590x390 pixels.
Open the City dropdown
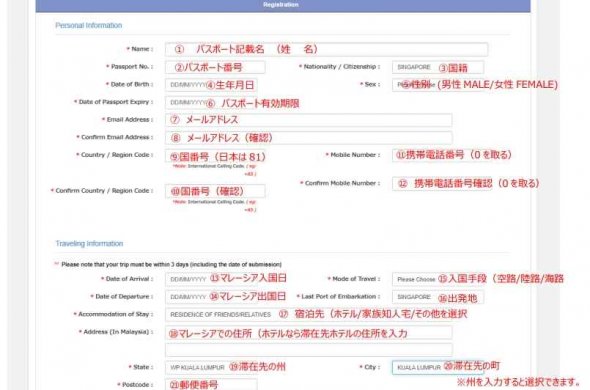click(438, 367)
